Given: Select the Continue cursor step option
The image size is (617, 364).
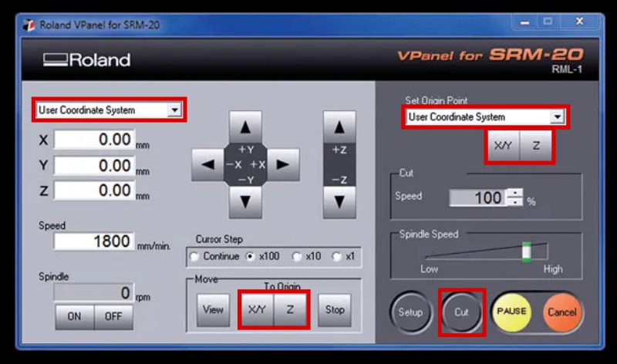Looking at the screenshot, I should pos(194,257).
